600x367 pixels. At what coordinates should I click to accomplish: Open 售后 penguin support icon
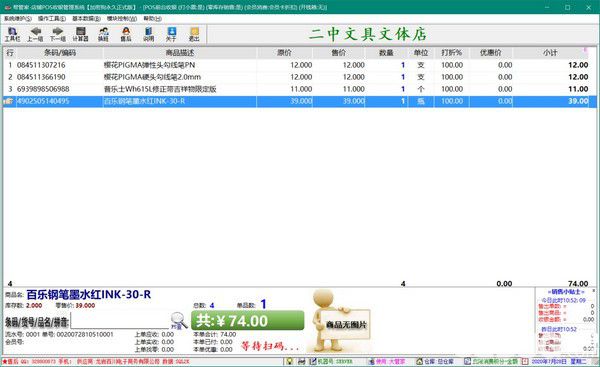(x=126, y=34)
